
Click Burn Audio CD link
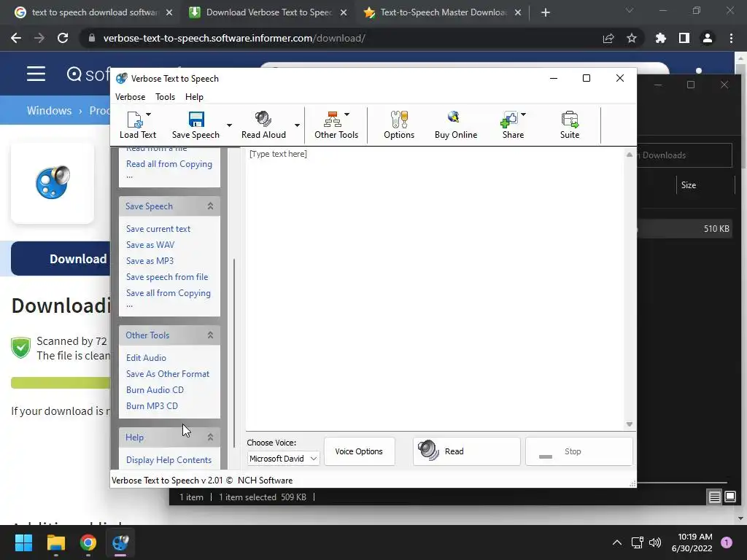155,390
